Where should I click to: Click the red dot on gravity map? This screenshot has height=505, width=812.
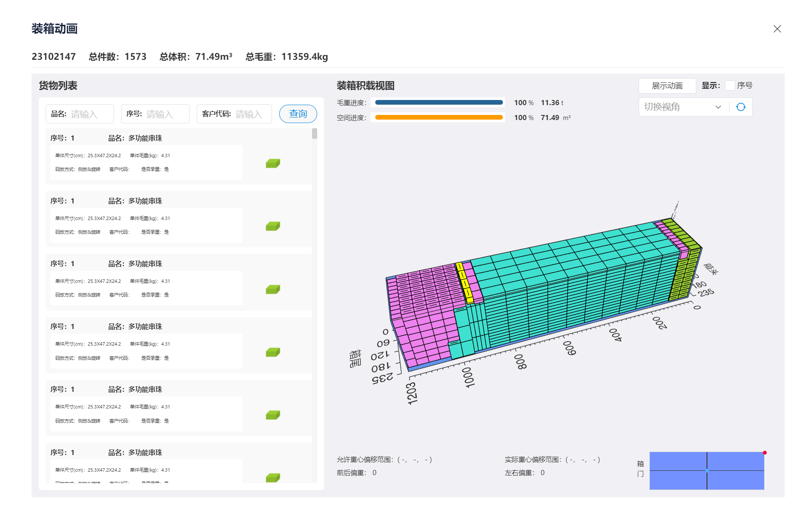(765, 452)
